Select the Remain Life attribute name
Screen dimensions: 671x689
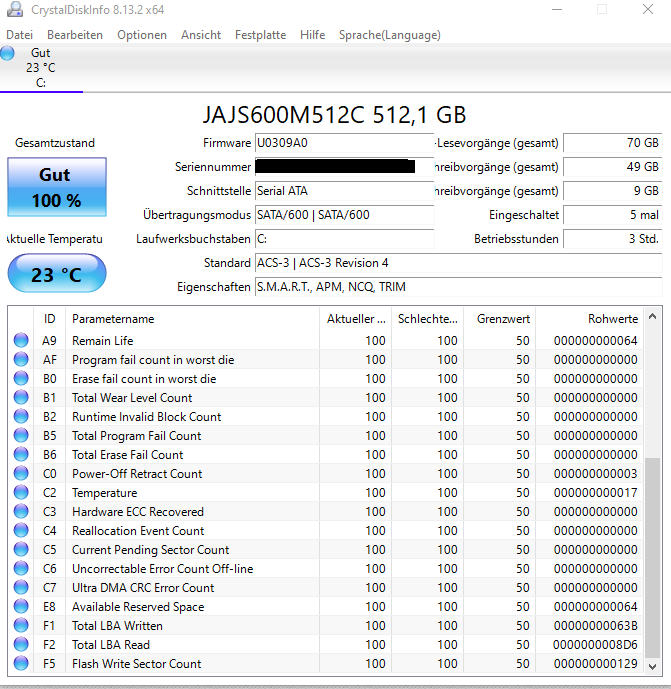[102, 341]
